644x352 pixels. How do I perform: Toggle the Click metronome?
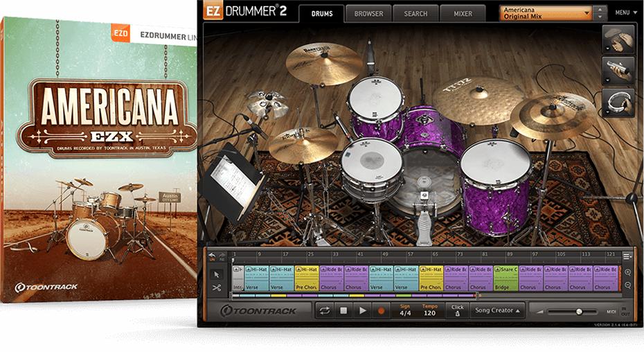pos(457,310)
